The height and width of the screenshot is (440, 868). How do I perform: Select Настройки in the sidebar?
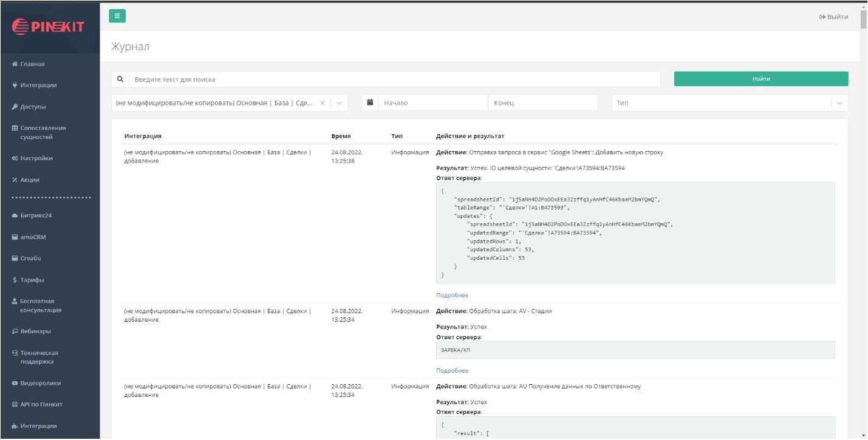[36, 158]
